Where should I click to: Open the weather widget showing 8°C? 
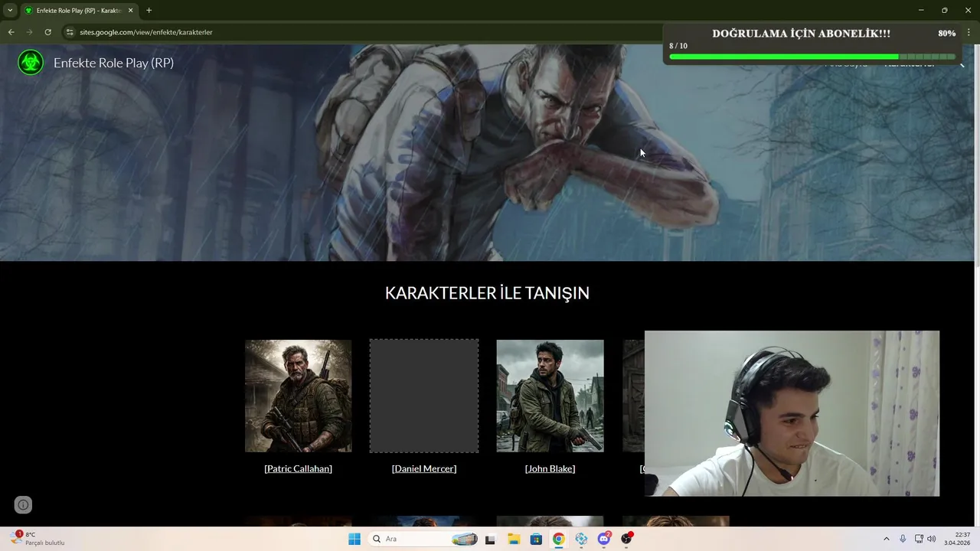[38, 539]
